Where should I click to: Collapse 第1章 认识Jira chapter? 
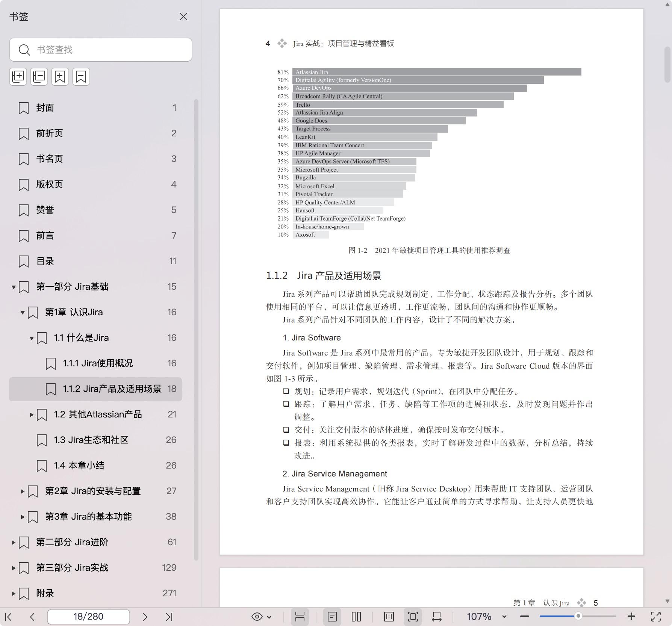pos(23,313)
